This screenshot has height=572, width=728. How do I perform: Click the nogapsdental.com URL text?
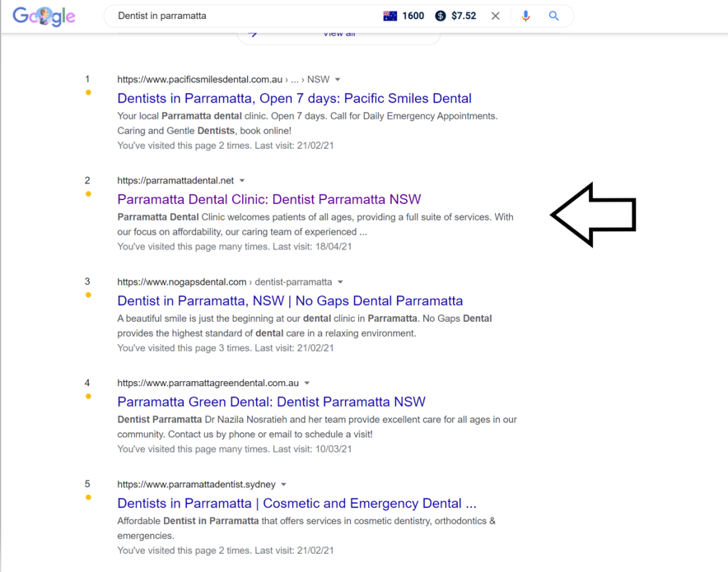tap(181, 282)
